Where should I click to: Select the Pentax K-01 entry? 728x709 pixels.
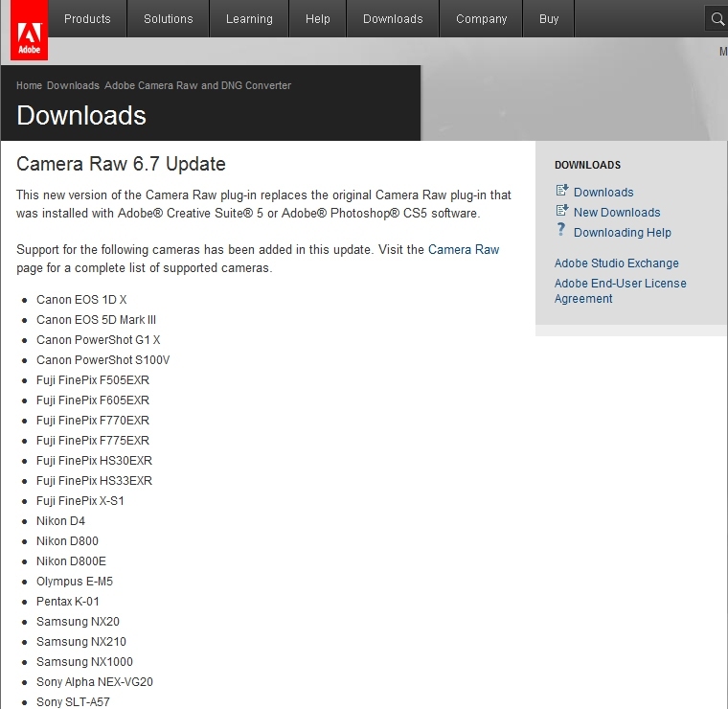click(x=68, y=602)
